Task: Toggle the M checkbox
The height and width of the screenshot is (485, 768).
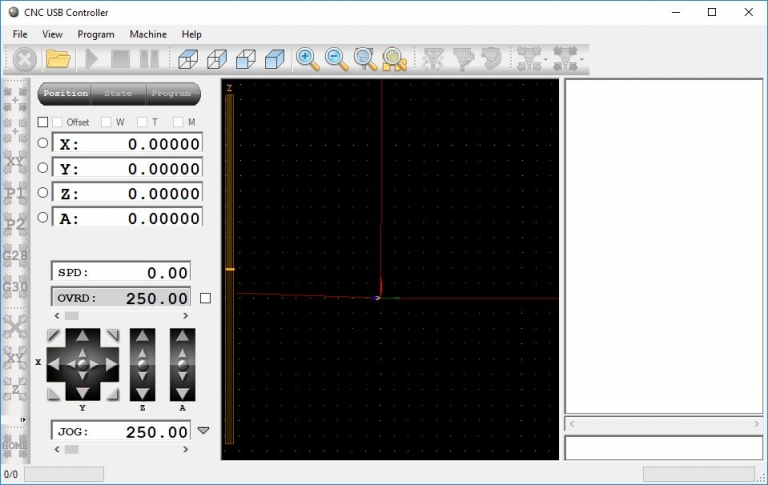Action: 178,122
